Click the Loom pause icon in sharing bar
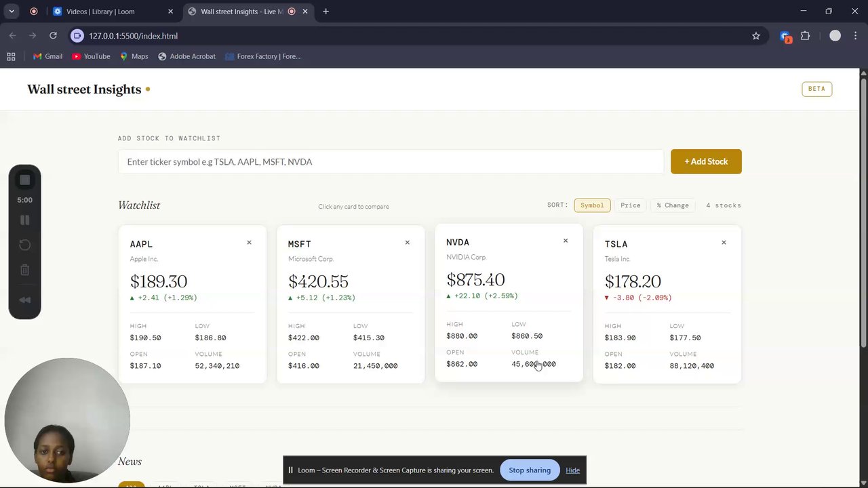The image size is (868, 488). point(290,470)
